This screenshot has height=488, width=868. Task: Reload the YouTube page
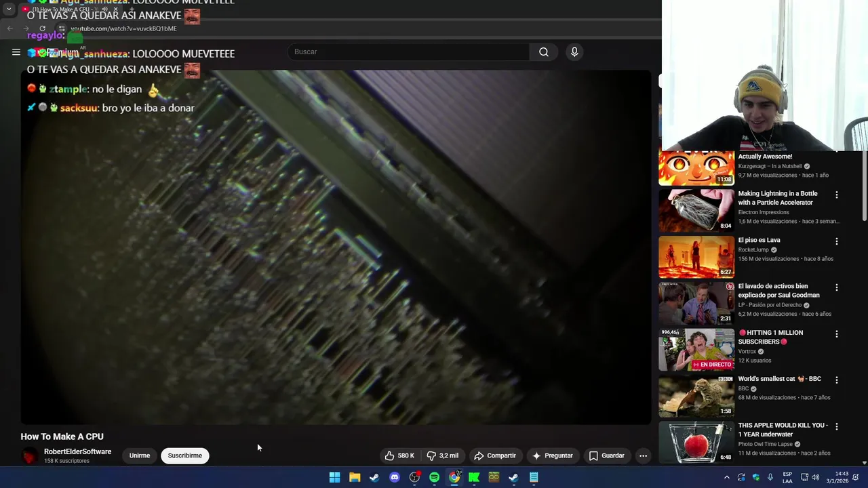(x=42, y=28)
